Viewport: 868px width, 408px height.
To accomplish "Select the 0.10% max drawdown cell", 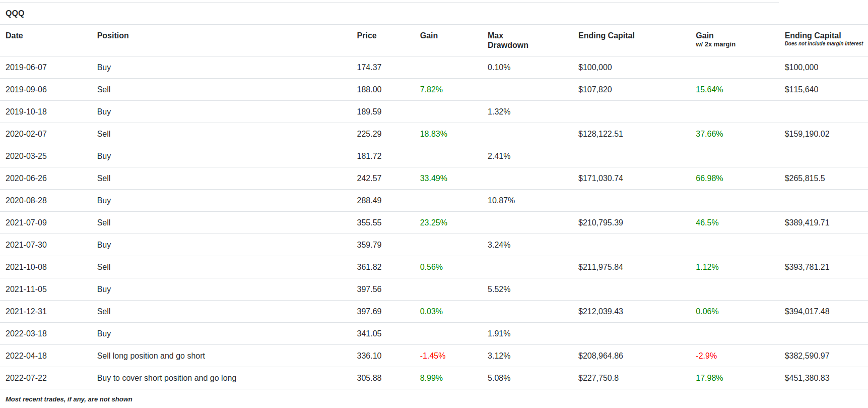I will pyautogui.click(x=499, y=68).
